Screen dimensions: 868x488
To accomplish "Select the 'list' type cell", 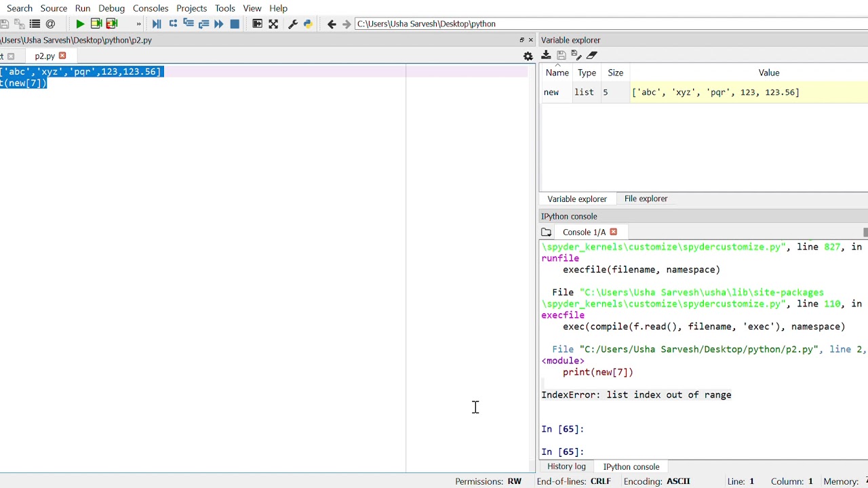I will click(x=587, y=92).
